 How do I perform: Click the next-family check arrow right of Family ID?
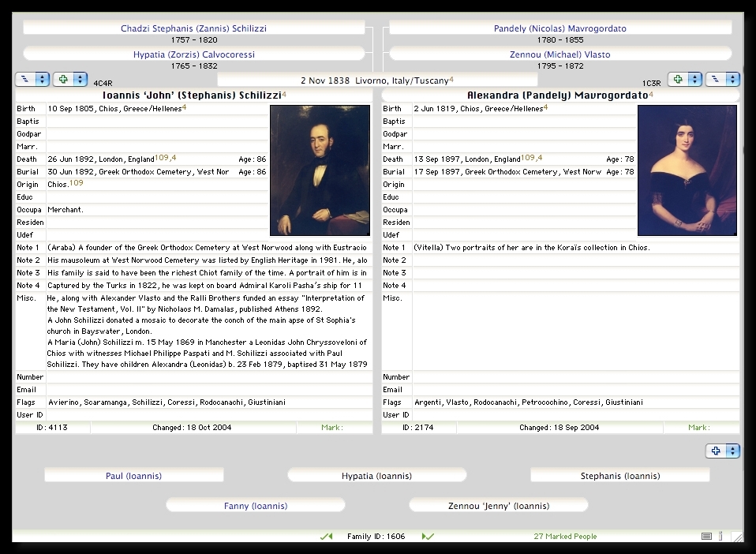click(428, 537)
